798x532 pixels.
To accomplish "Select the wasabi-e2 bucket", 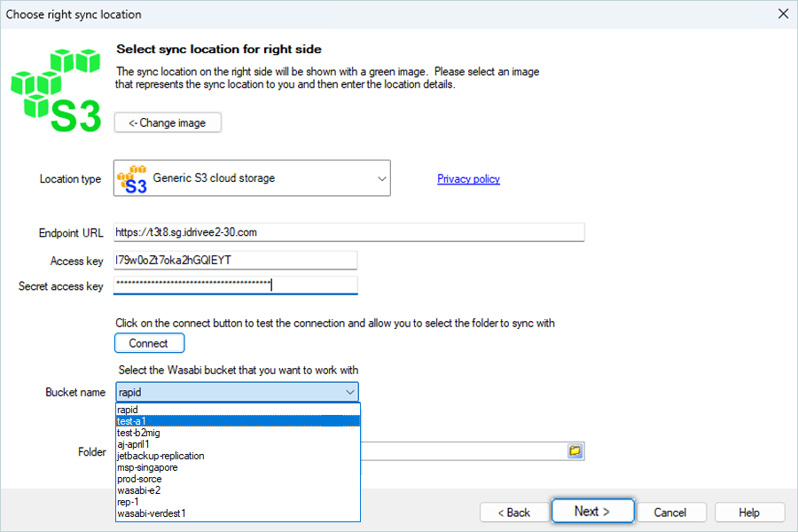I will click(238, 490).
